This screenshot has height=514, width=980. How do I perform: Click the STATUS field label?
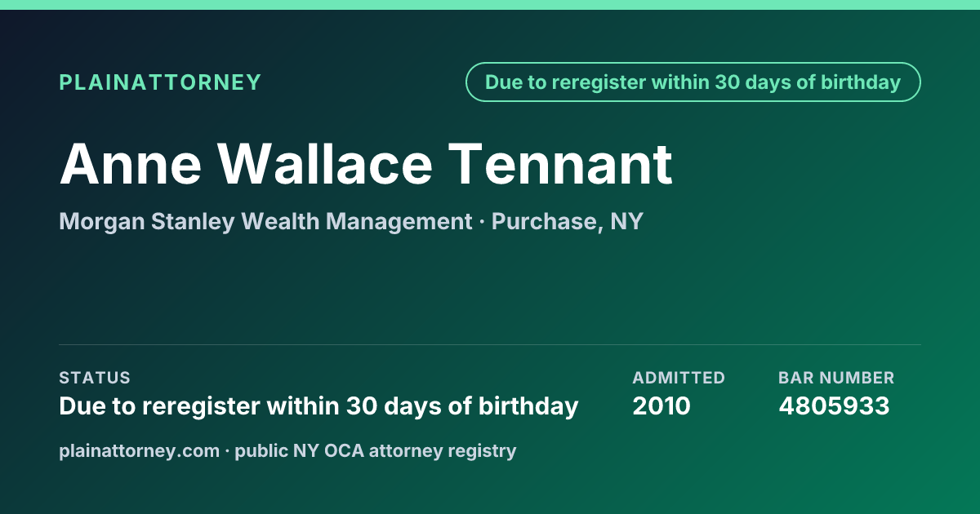pos(95,378)
